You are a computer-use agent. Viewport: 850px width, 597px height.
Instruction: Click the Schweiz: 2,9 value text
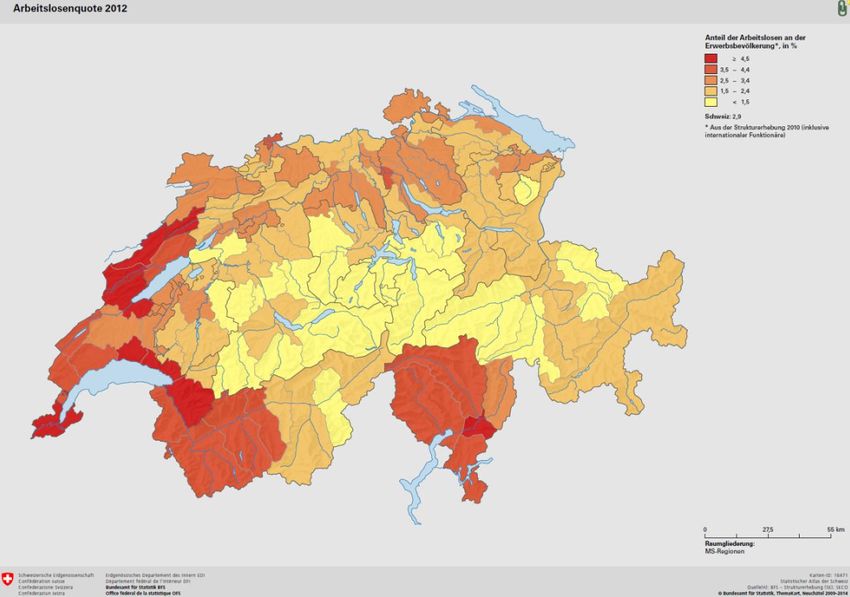[x=723, y=117]
